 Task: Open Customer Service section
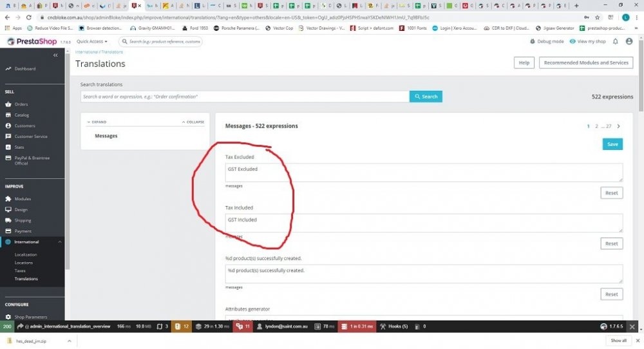(31, 137)
